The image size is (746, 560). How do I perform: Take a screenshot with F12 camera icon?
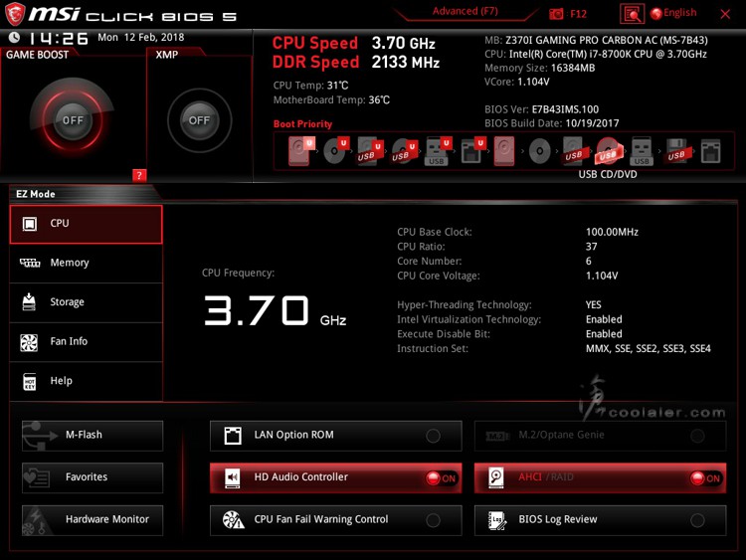tap(556, 14)
